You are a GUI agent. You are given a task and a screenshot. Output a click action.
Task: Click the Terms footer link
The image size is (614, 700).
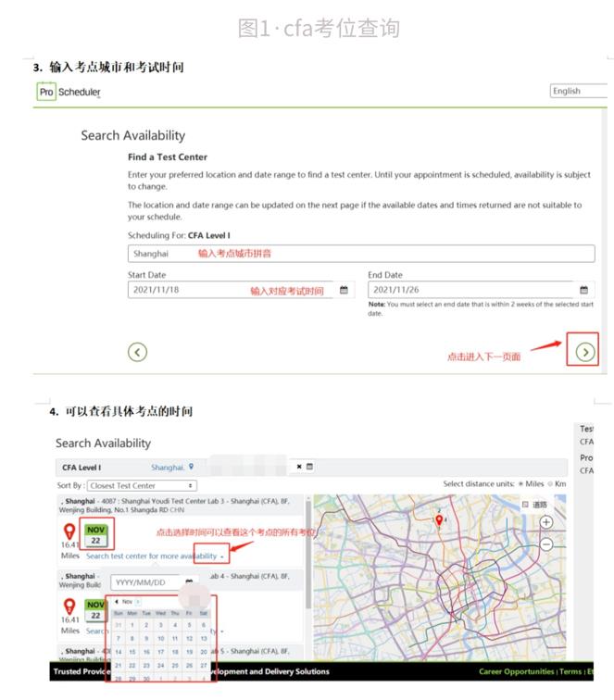point(571,671)
